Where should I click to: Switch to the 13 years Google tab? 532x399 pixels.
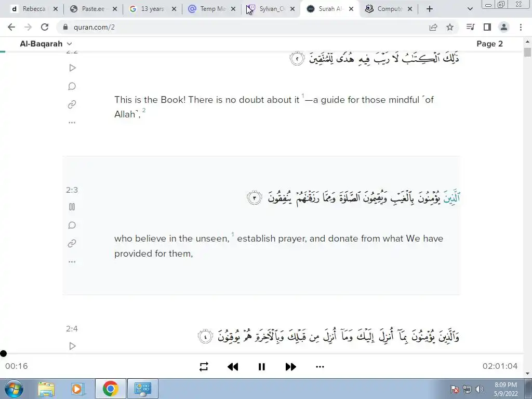(x=152, y=9)
